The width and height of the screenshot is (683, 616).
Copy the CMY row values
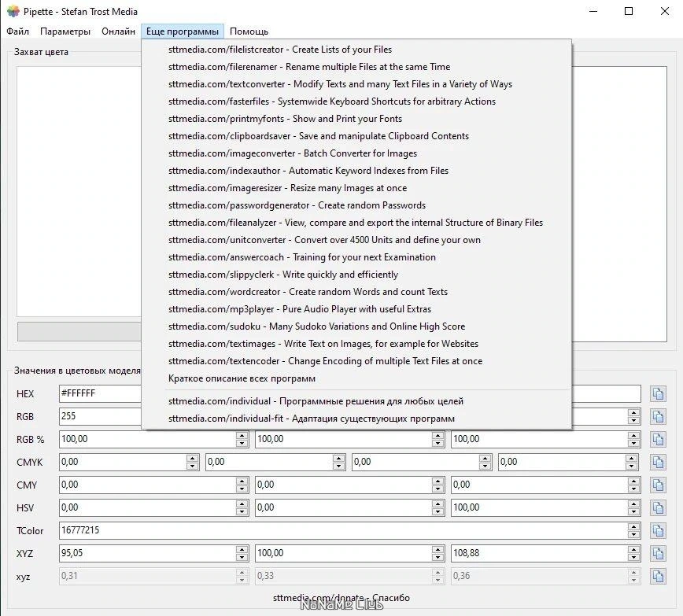point(658,485)
